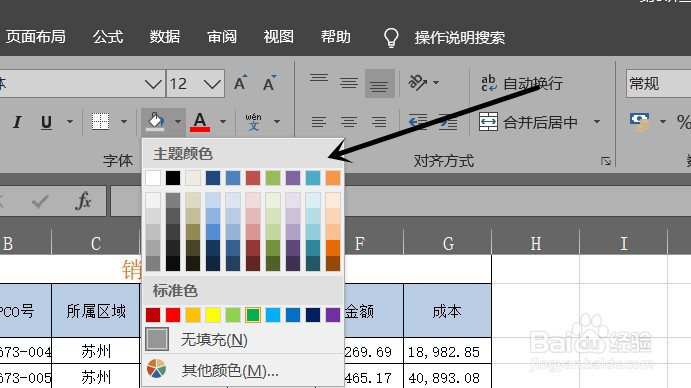Click the 所属区域 header cell
This screenshot has width=691, height=388.
[96, 311]
